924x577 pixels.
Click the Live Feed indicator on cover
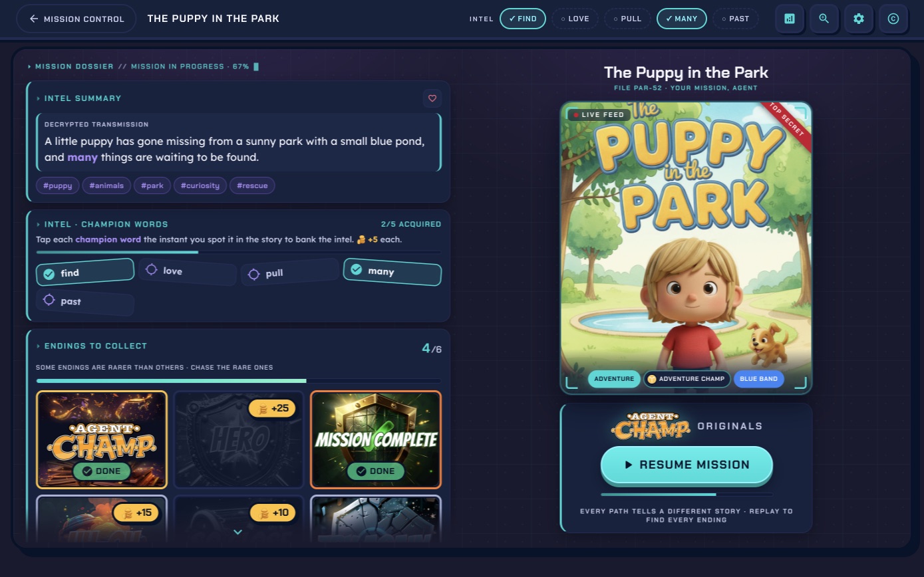599,114
